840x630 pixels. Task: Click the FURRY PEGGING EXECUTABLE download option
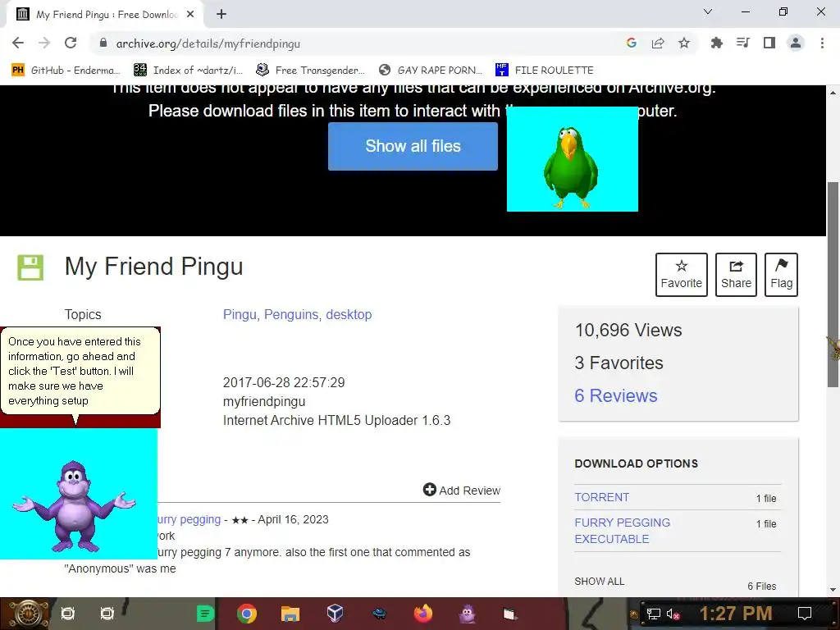(622, 531)
